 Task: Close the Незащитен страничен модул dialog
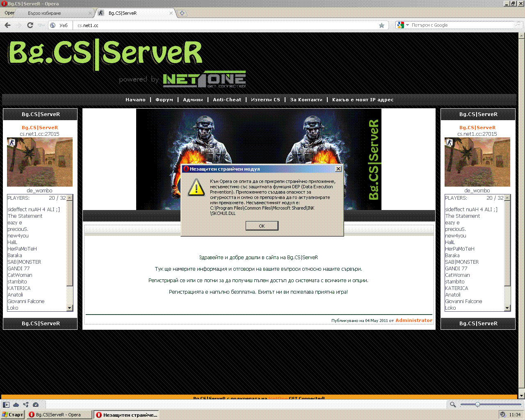(x=338, y=169)
